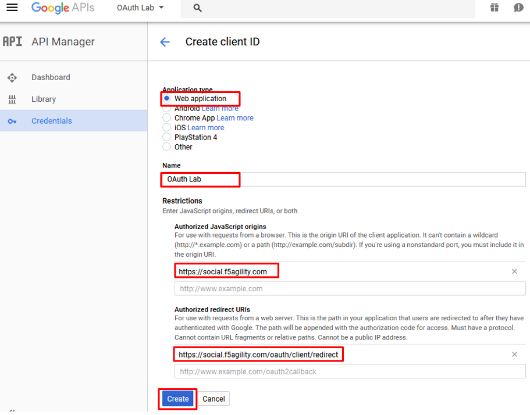Click the search magnifier icon

pos(197,8)
